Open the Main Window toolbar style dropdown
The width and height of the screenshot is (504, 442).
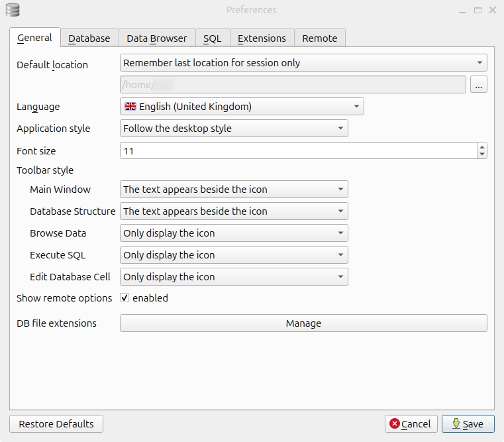pyautogui.click(x=234, y=190)
